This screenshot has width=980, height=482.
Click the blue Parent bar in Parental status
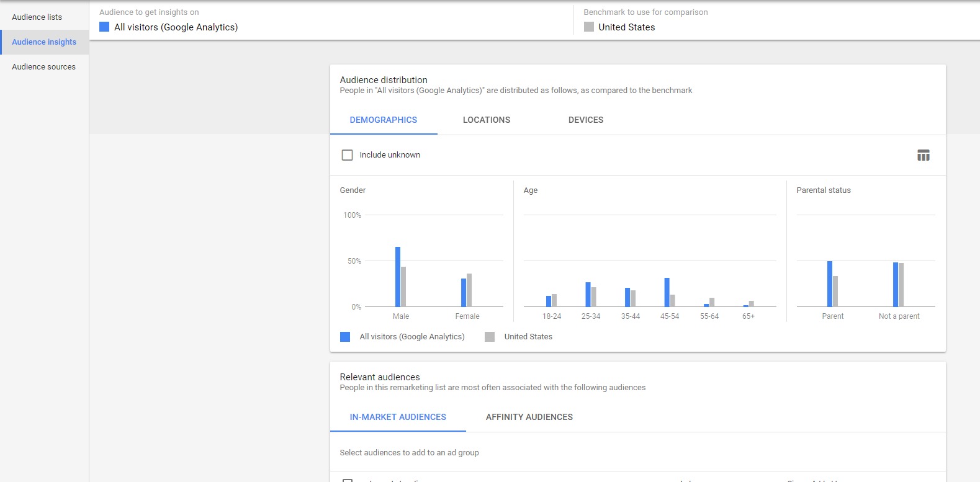pos(830,284)
